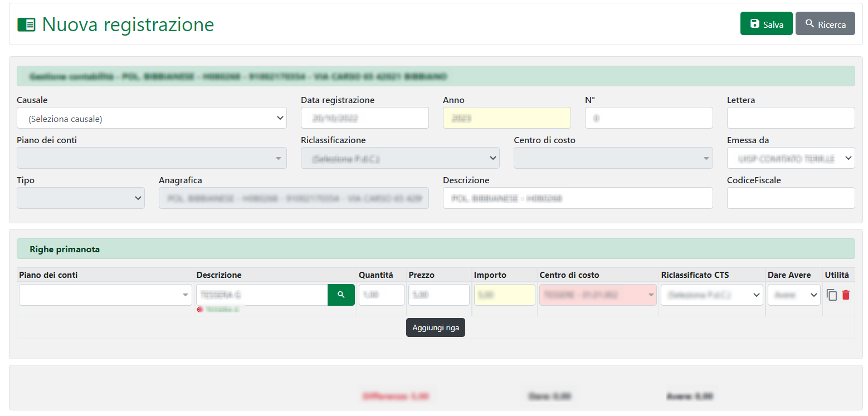This screenshot has width=868, height=416.
Task: Open the Emessa da dropdown
Action: pos(790,158)
